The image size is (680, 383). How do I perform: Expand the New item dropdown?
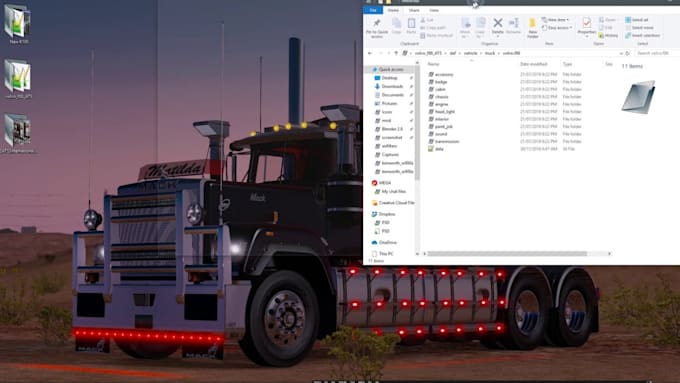click(x=556, y=20)
